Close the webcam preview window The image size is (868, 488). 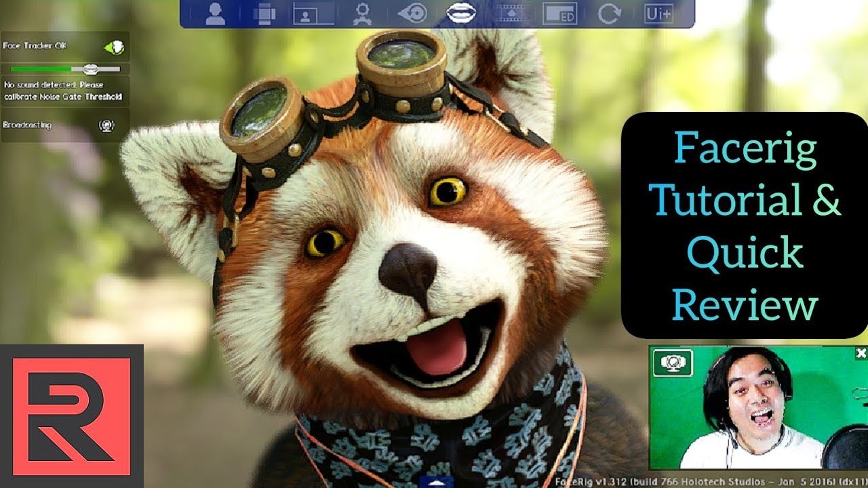[861, 353]
